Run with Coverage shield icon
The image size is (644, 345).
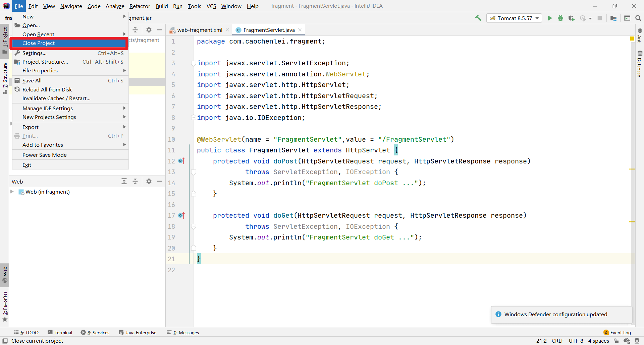tap(572, 18)
